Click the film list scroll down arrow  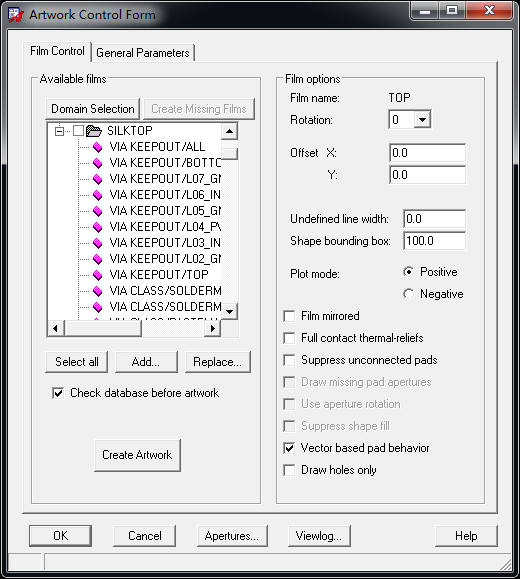coord(229,312)
